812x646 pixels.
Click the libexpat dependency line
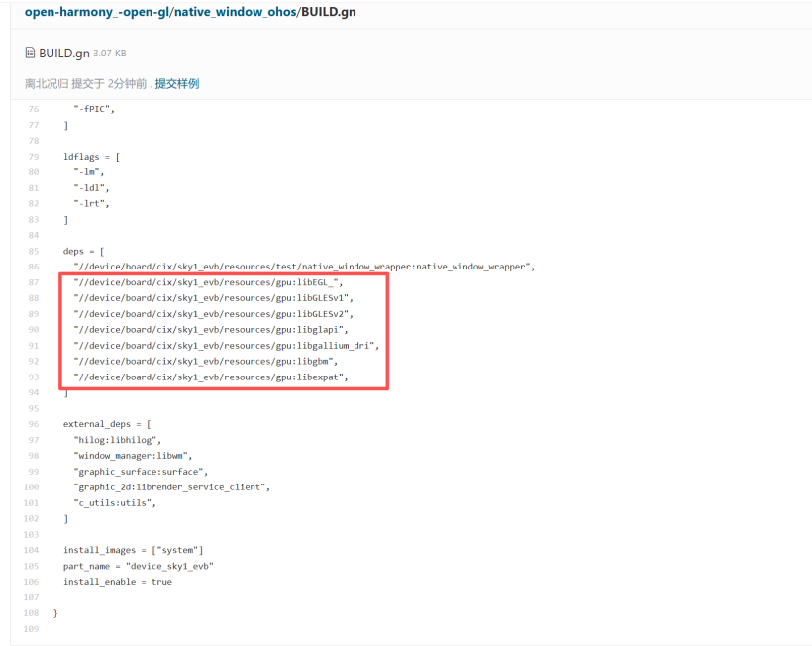[x=212, y=377]
